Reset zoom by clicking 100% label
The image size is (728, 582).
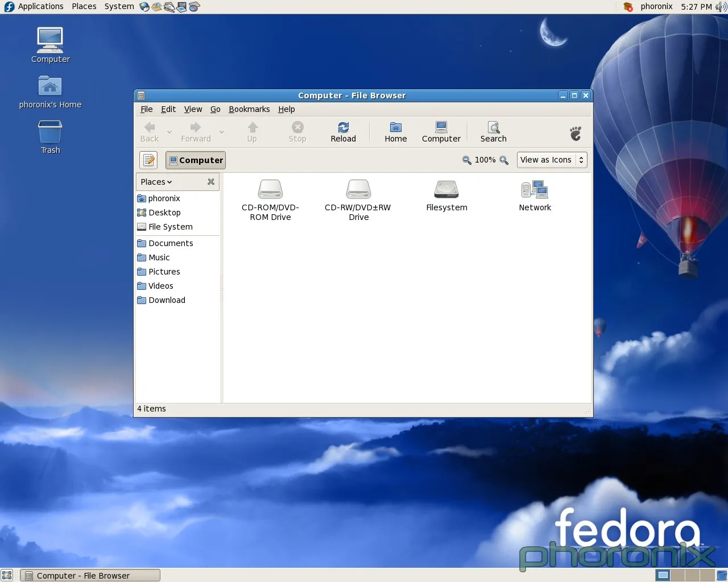tap(485, 160)
